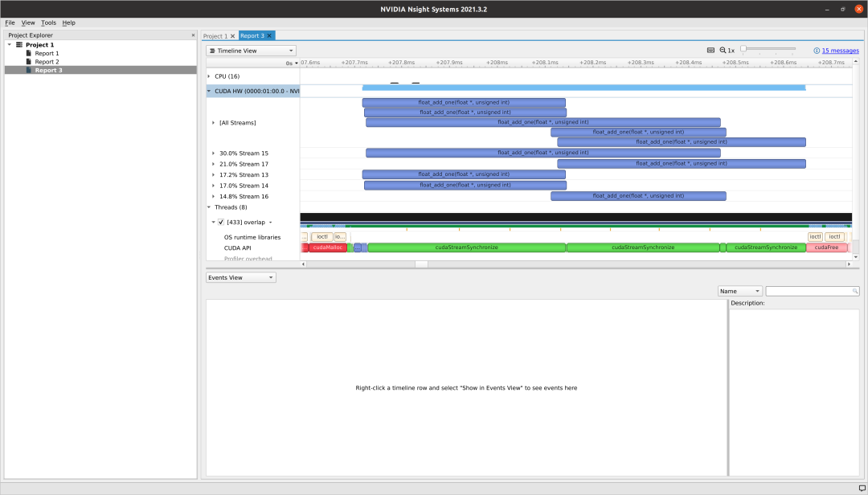Close the Report 3 tab
This screenshot has height=495, width=868.
(x=269, y=35)
